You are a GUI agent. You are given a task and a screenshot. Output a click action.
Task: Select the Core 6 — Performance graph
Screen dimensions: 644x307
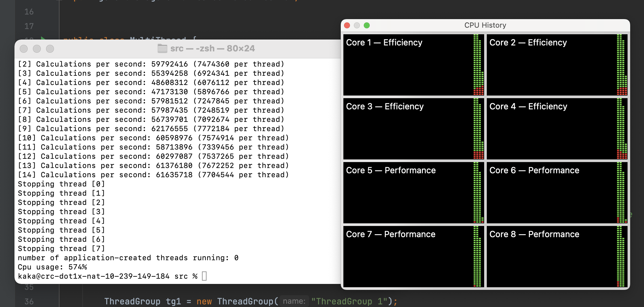click(557, 193)
